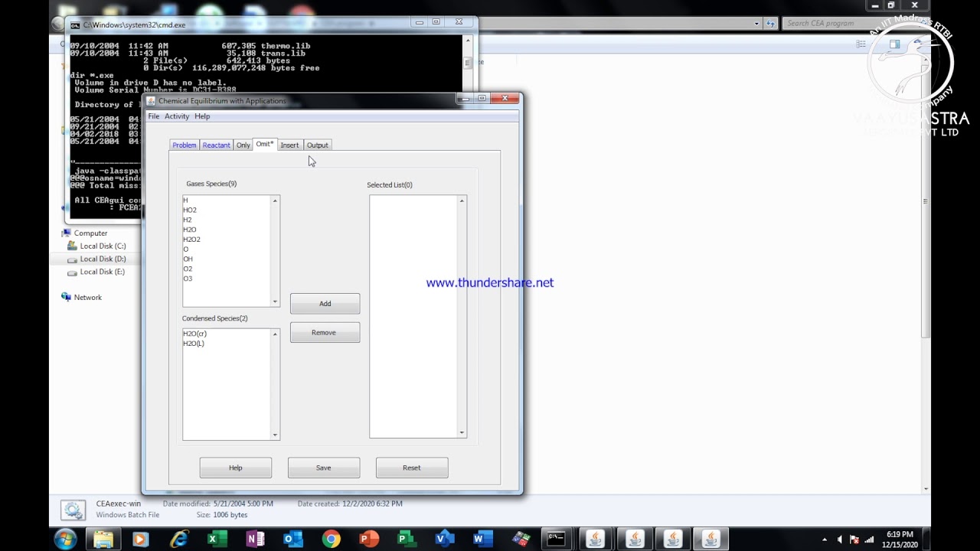The height and width of the screenshot is (551, 980).
Task: Open Excel from taskbar
Action: (217, 540)
